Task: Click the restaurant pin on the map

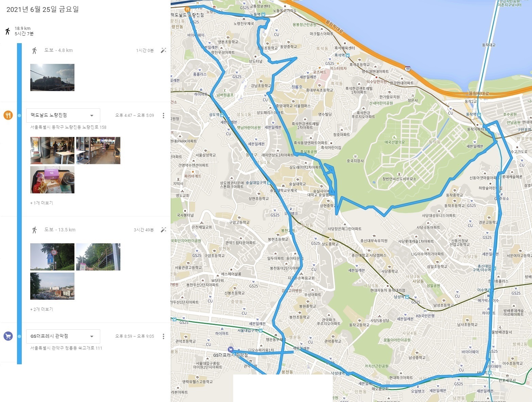Action: 187,9
